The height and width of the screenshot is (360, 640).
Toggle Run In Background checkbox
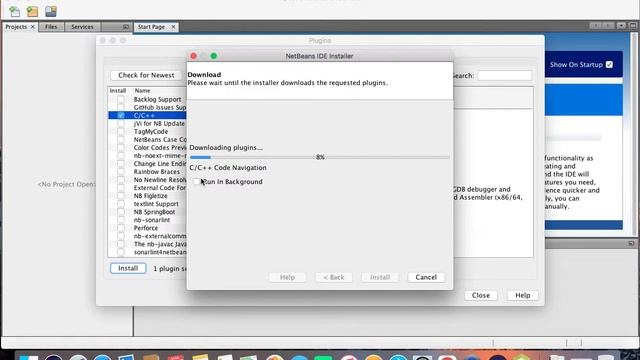pyautogui.click(x=197, y=182)
